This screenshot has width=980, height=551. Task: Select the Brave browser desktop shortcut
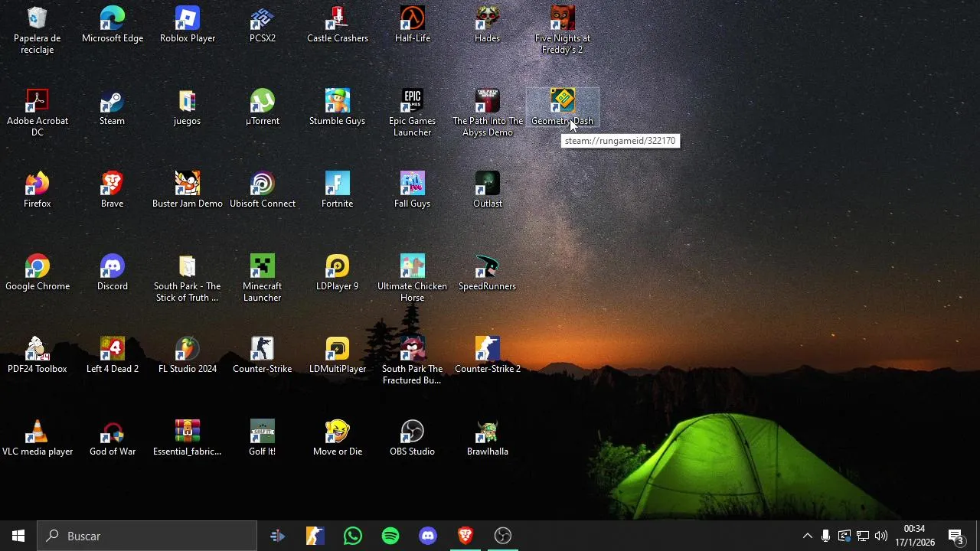[112, 191]
